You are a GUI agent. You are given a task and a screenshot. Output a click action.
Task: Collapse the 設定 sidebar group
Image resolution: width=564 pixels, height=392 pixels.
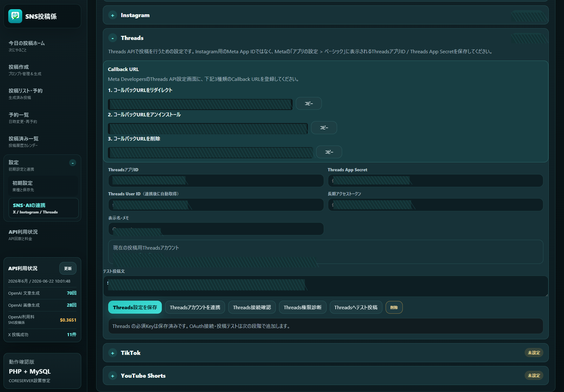pyautogui.click(x=73, y=163)
